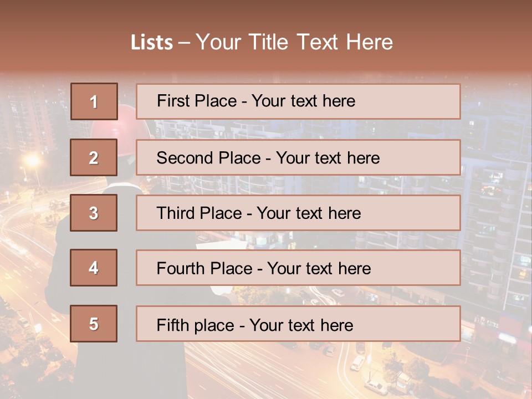Screen dimensions: 532x399
Task: Click "Your text here" in Second Place row
Action: [328, 158]
